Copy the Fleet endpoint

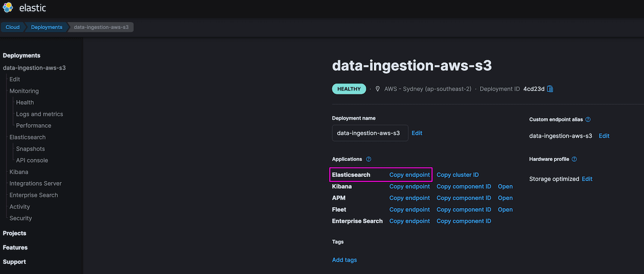[410, 210]
